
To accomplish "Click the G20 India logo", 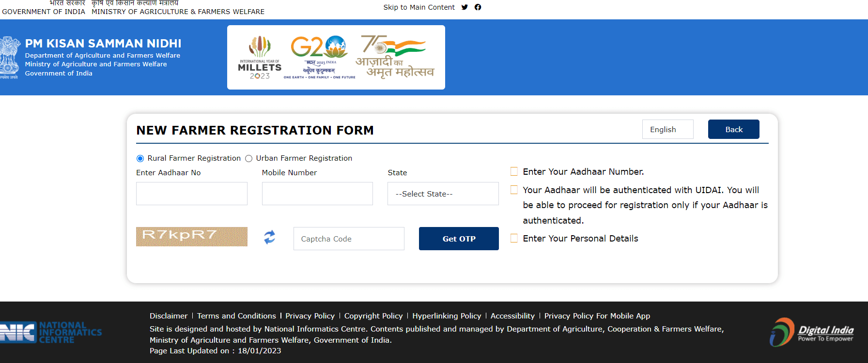I will pos(320,57).
